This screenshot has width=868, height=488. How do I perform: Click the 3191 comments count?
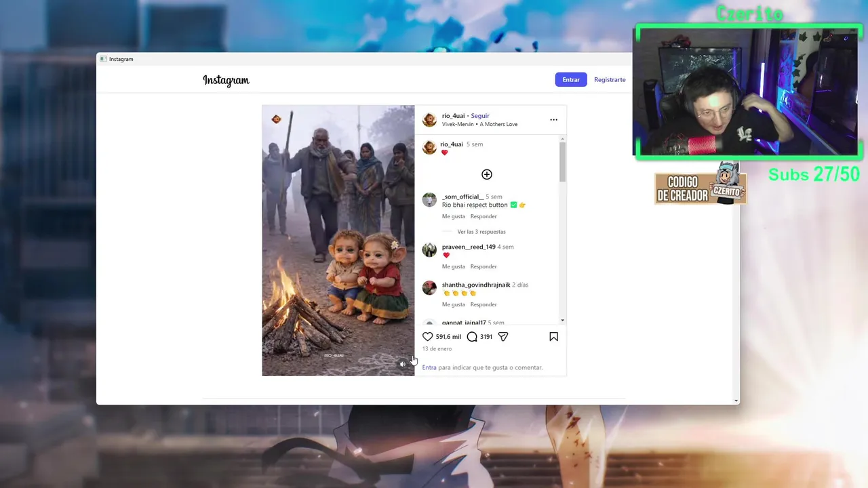(x=486, y=337)
